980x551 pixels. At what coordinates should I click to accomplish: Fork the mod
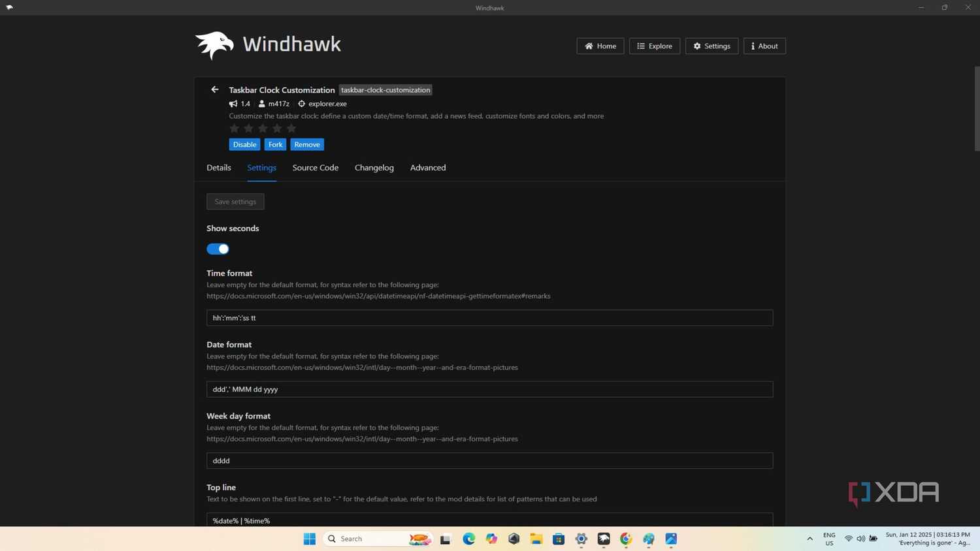click(275, 144)
